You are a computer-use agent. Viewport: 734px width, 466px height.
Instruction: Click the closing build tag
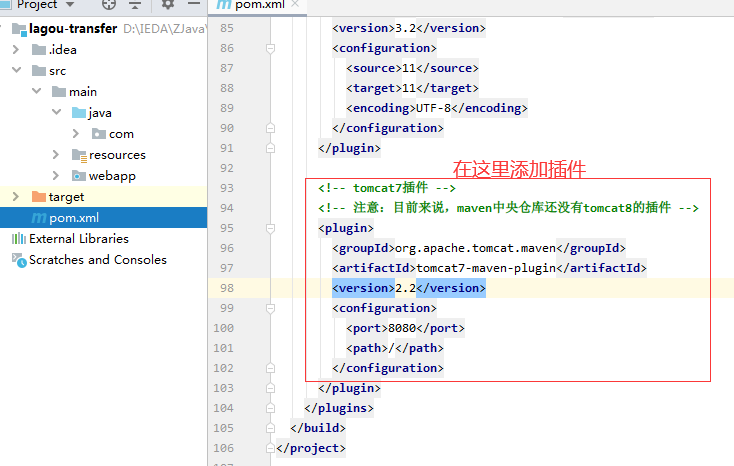tap(318, 428)
